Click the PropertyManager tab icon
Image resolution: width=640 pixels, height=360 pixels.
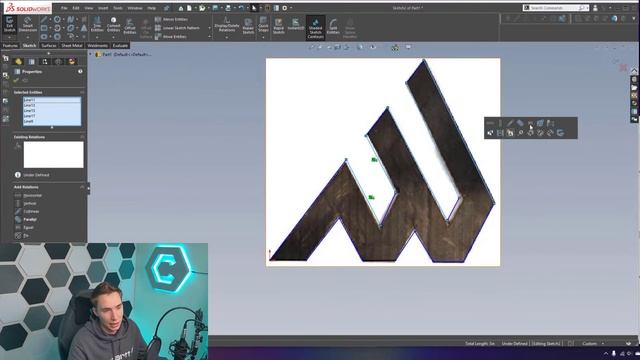coord(31,62)
